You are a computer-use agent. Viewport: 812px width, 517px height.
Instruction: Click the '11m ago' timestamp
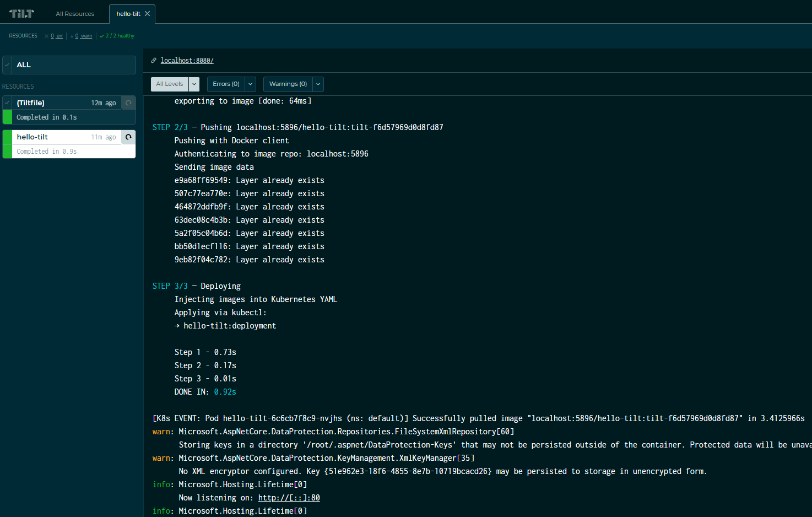[104, 137]
